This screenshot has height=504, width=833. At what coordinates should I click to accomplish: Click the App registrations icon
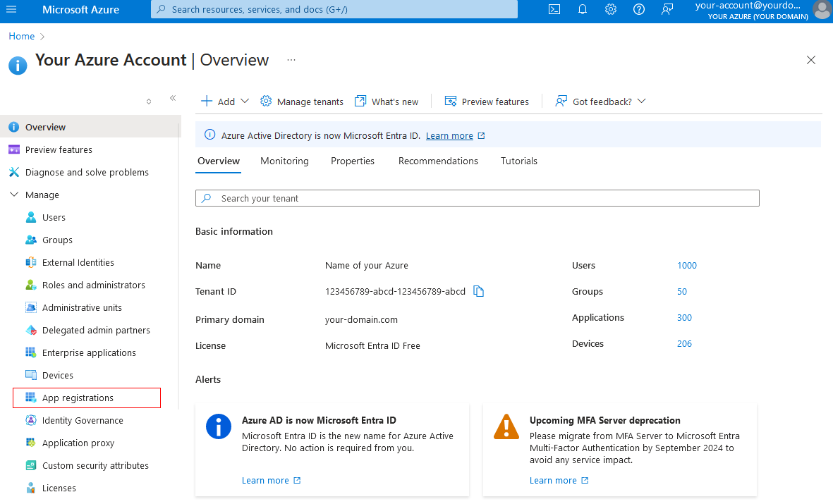coord(31,398)
